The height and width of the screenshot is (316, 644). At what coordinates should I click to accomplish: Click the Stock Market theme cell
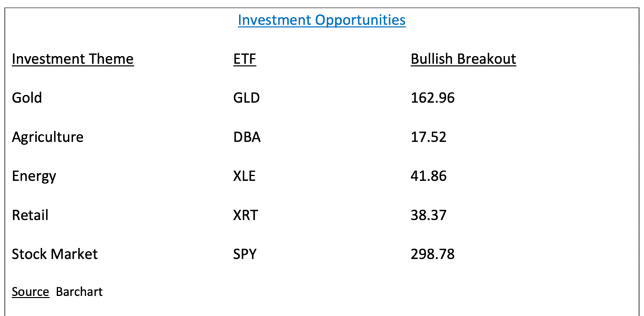(x=55, y=254)
